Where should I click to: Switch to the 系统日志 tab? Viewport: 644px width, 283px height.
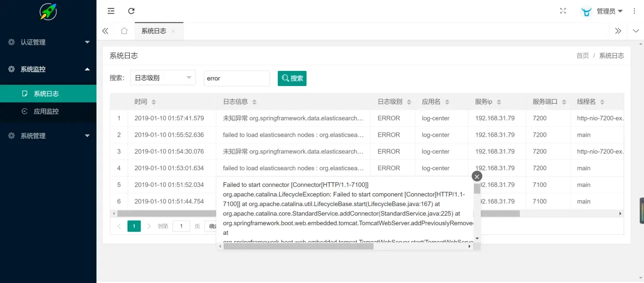153,31
